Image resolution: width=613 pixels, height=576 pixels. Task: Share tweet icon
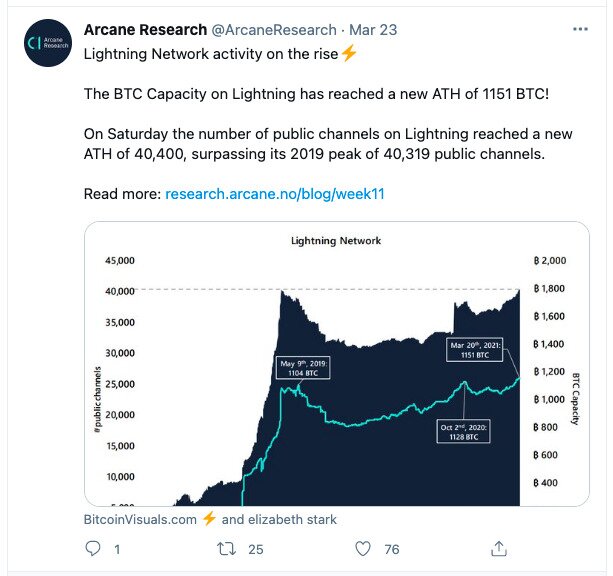(498, 548)
